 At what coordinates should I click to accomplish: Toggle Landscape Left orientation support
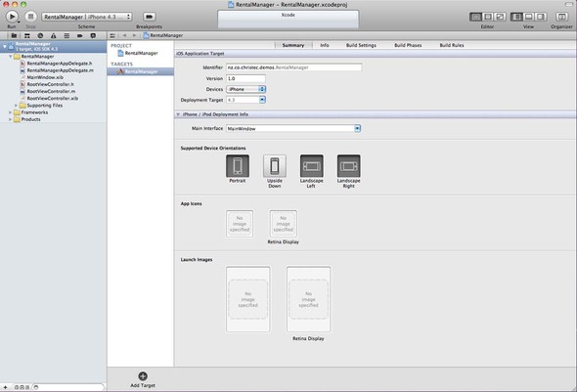pos(312,166)
